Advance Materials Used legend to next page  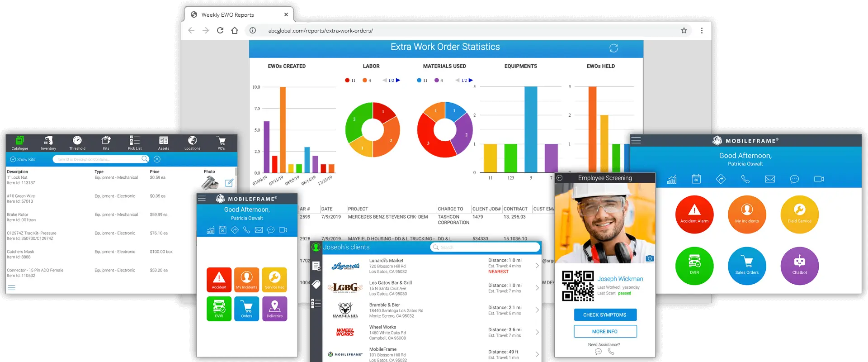pos(471,80)
